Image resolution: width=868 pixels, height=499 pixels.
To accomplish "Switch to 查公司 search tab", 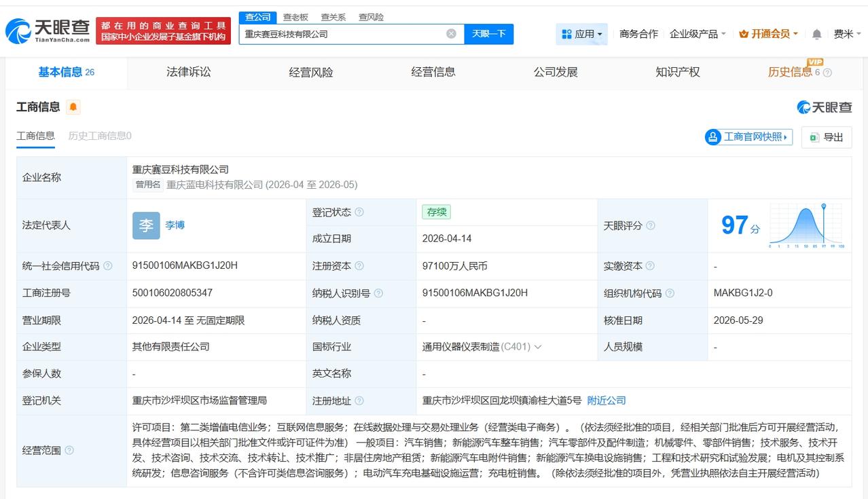I will (x=258, y=17).
